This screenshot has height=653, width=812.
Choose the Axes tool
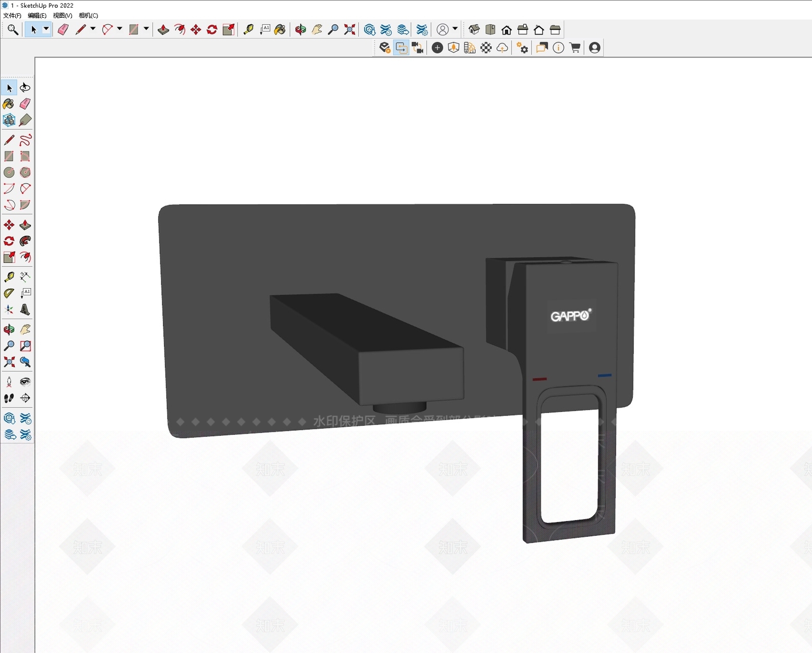point(9,310)
